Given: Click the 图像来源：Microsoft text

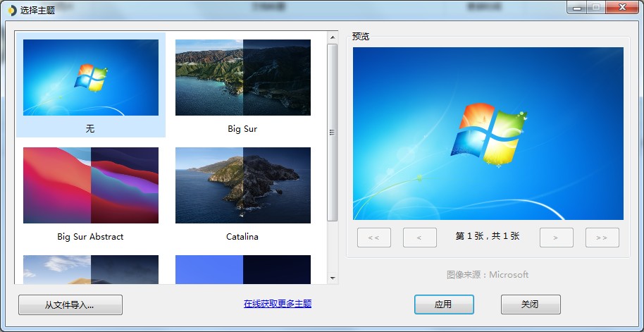Looking at the screenshot, I should 488,275.
